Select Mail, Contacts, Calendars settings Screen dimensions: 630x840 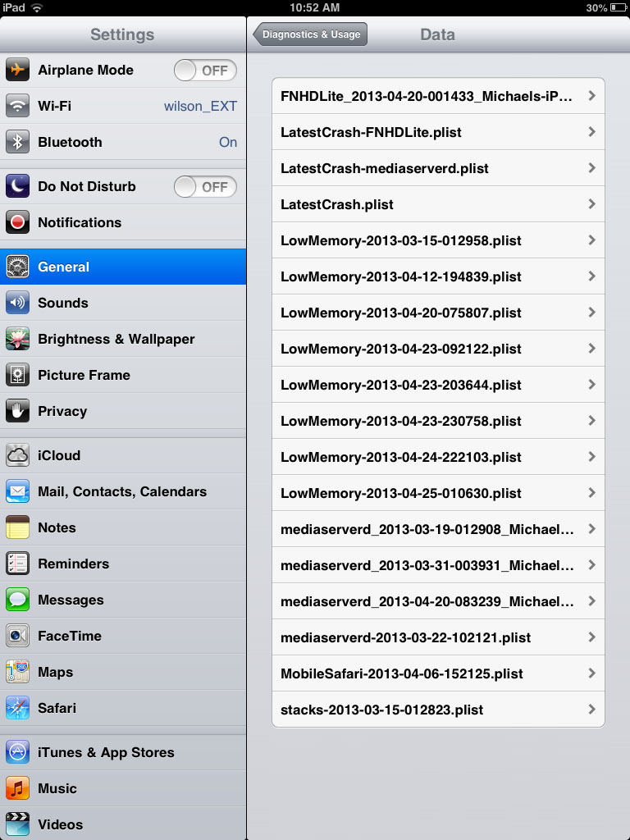point(123,491)
